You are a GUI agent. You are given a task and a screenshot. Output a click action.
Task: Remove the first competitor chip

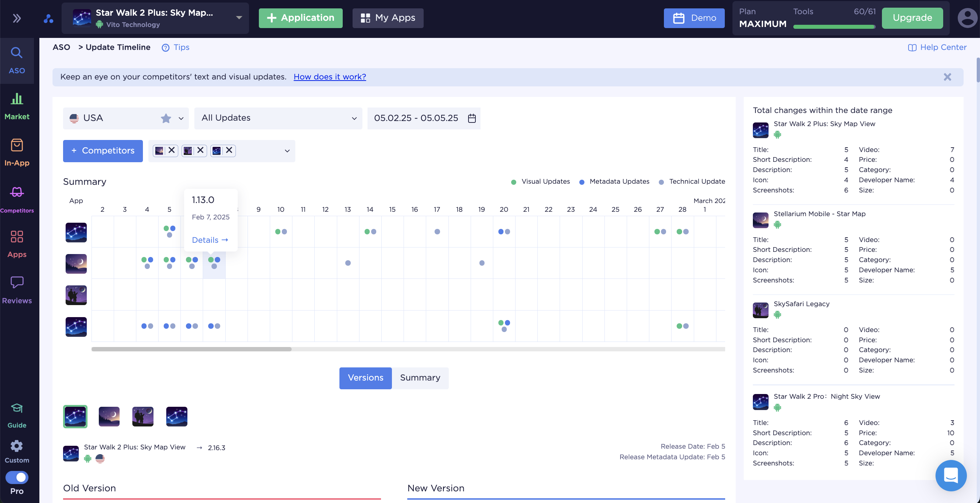(x=172, y=150)
